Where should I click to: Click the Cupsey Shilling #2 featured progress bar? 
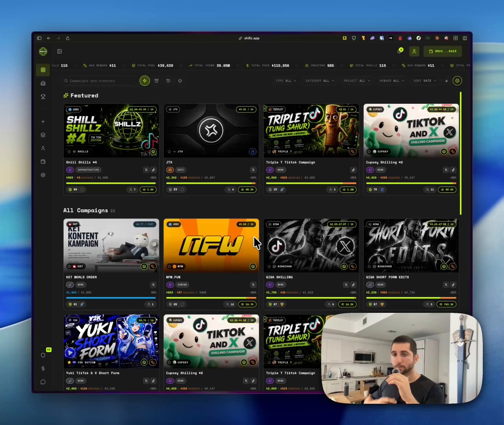(411, 183)
